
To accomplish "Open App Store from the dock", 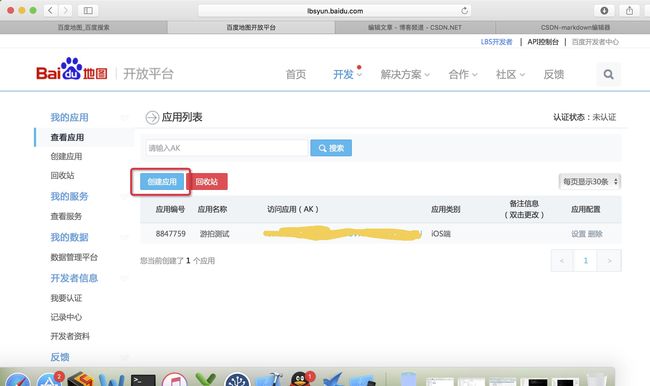I will tap(50, 379).
